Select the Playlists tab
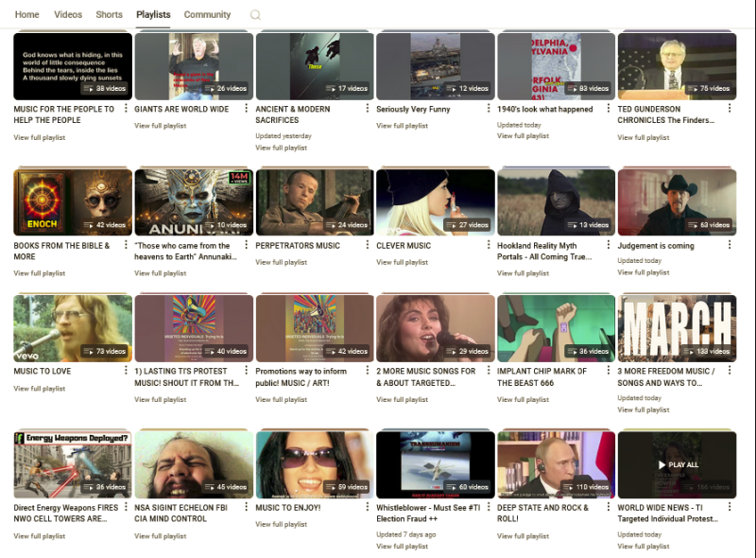The width and height of the screenshot is (756, 558). pos(153,14)
